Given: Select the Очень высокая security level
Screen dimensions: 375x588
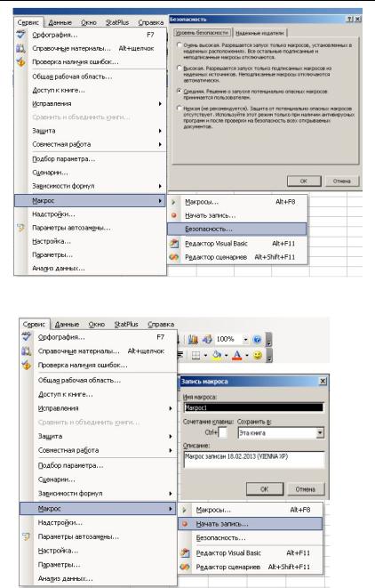Looking at the screenshot, I should [180, 45].
